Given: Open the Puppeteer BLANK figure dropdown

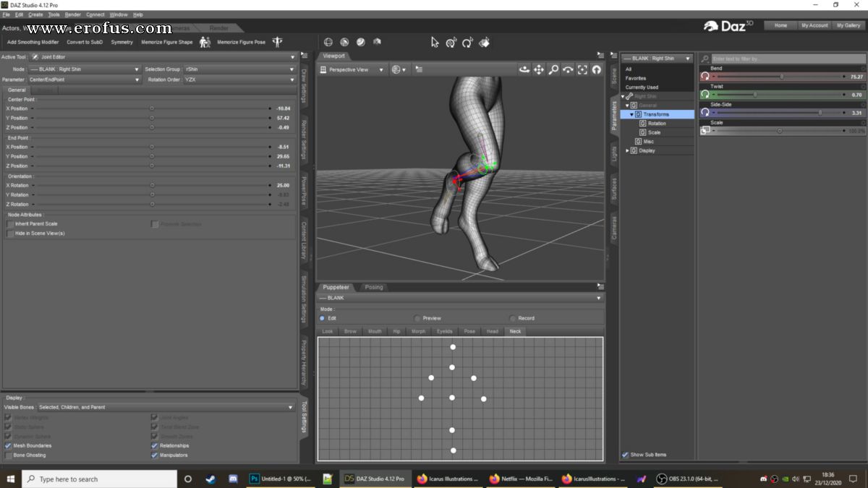Looking at the screenshot, I should pyautogui.click(x=461, y=298).
